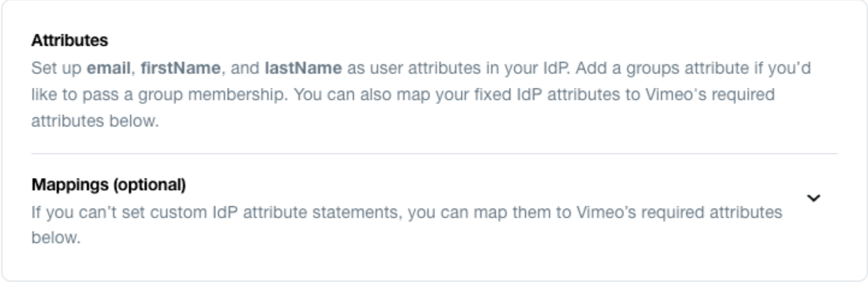868x285 pixels.
Task: Click "attributes below." ending Attributes paragraph
Action: point(95,121)
